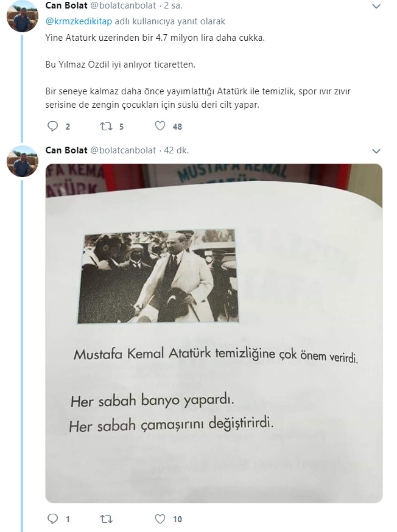Like the second tweet with 10 likes
The image size is (397, 532).
click(x=160, y=519)
